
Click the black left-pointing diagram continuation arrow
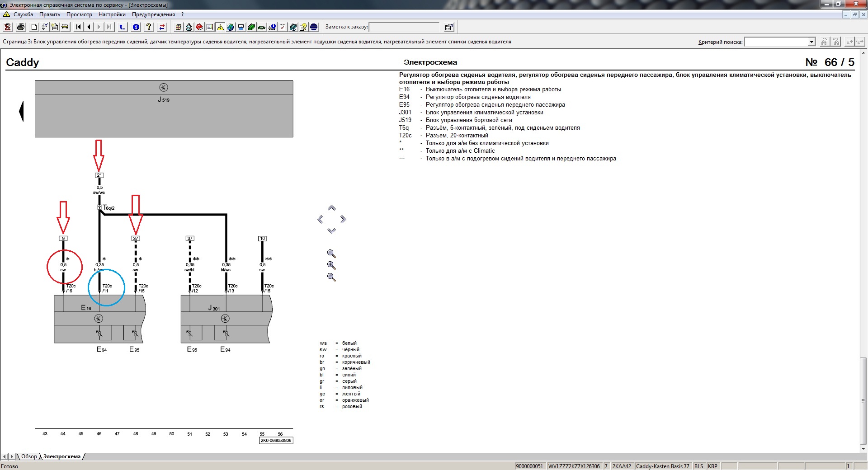pyautogui.click(x=21, y=111)
